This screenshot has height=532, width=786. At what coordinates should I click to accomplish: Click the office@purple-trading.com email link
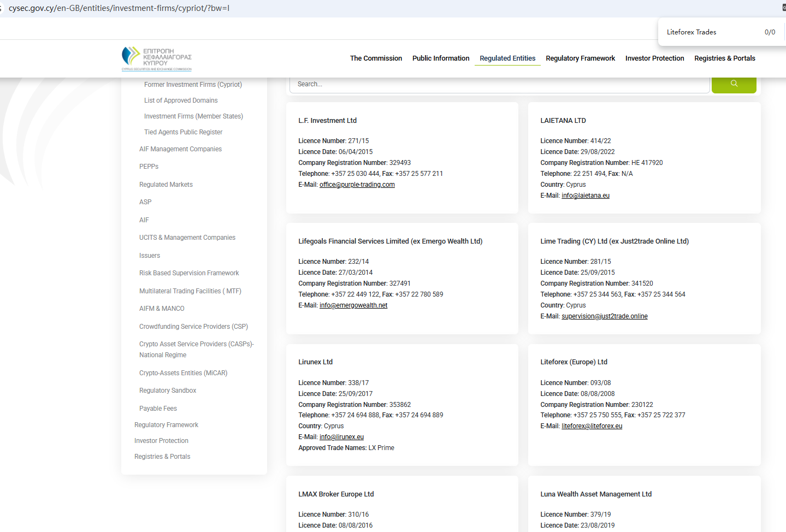tap(357, 185)
